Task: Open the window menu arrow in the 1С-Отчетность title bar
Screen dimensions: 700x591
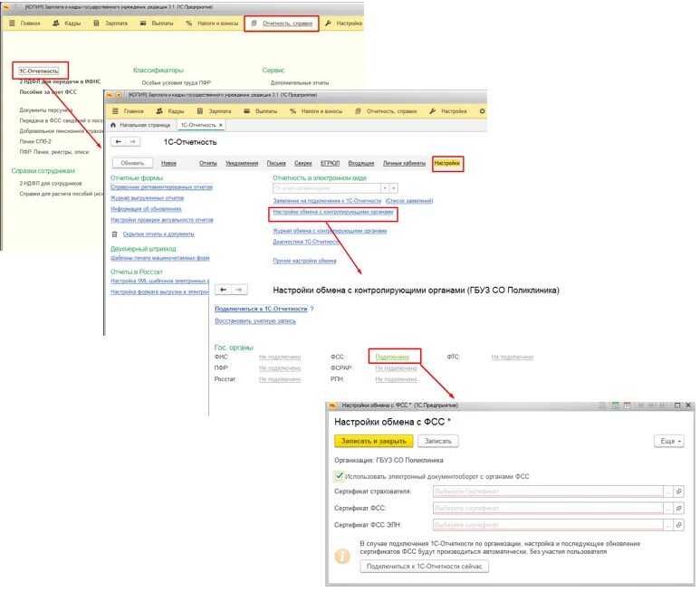Action: tap(119, 95)
